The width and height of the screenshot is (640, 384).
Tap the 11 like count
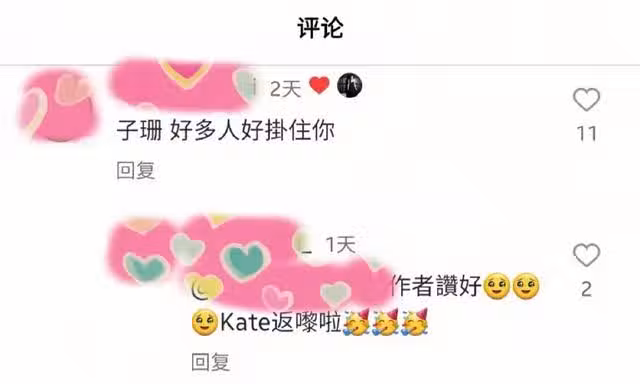pyautogui.click(x=587, y=134)
